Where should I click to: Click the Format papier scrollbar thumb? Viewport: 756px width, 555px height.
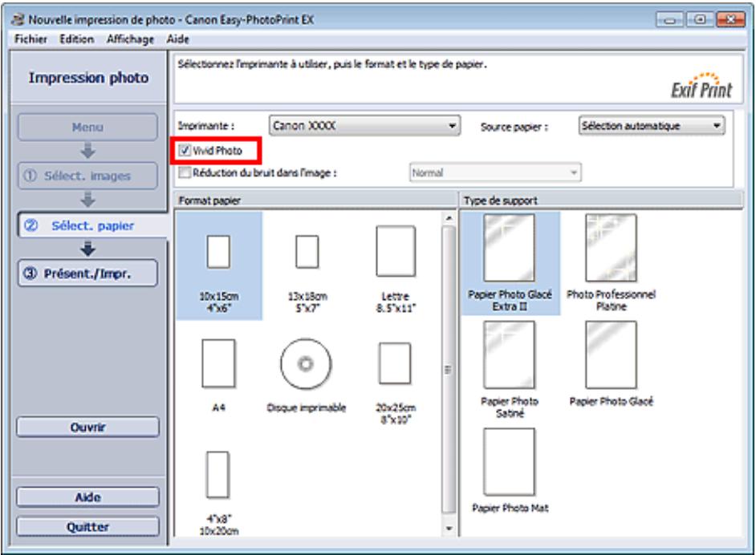(449, 370)
